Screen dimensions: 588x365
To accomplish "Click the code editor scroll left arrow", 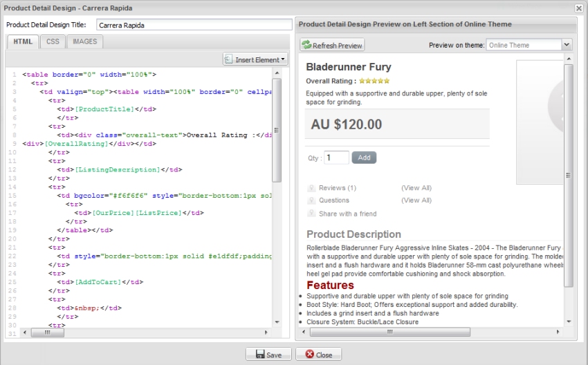I will (x=25, y=333).
